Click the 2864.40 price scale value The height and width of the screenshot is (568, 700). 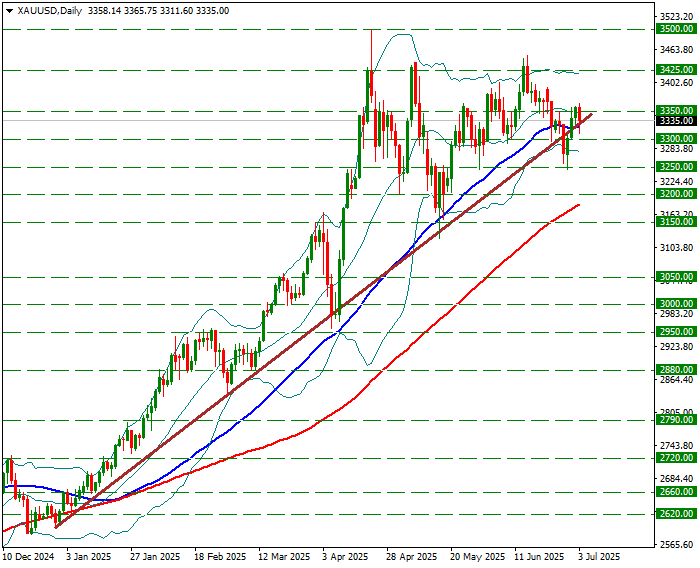point(676,380)
